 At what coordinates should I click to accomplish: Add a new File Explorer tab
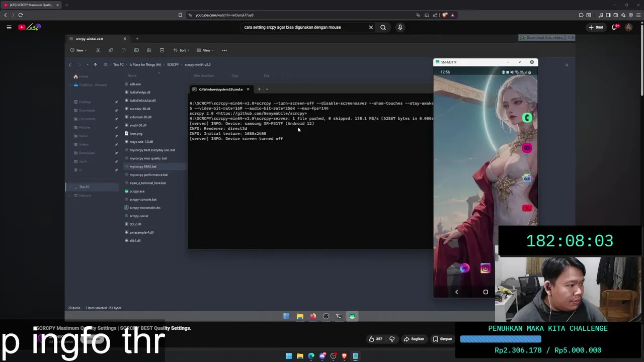137,39
